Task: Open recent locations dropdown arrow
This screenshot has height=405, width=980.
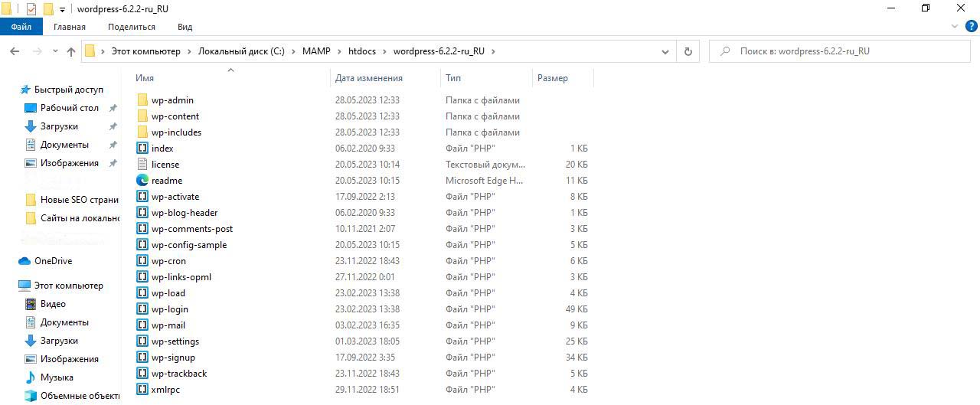Action: pyautogui.click(x=55, y=51)
